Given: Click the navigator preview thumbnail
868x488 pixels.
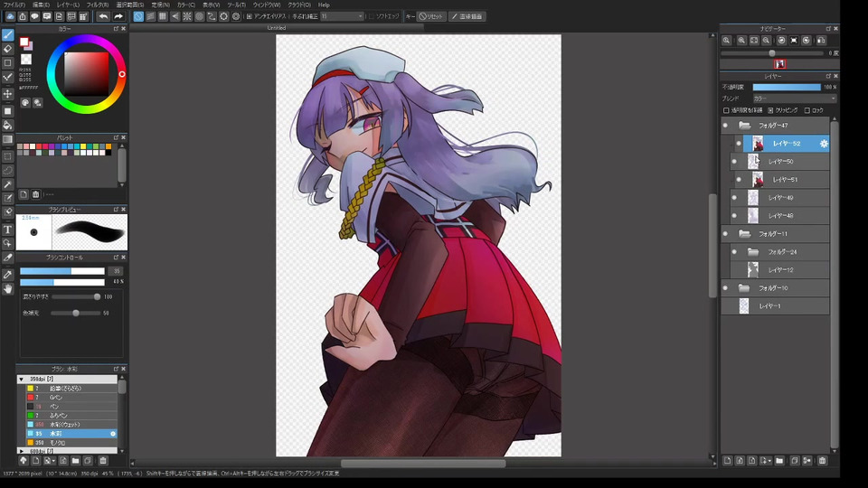Looking at the screenshot, I should point(780,64).
